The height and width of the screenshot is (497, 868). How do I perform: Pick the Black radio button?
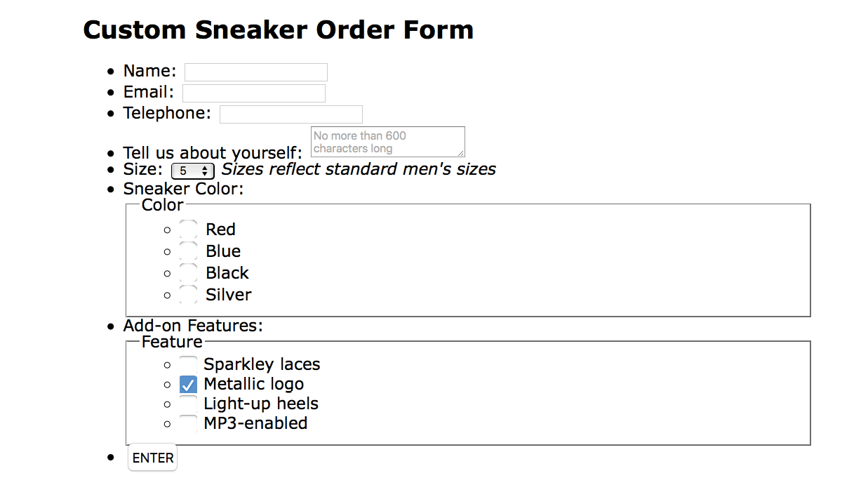(x=188, y=273)
